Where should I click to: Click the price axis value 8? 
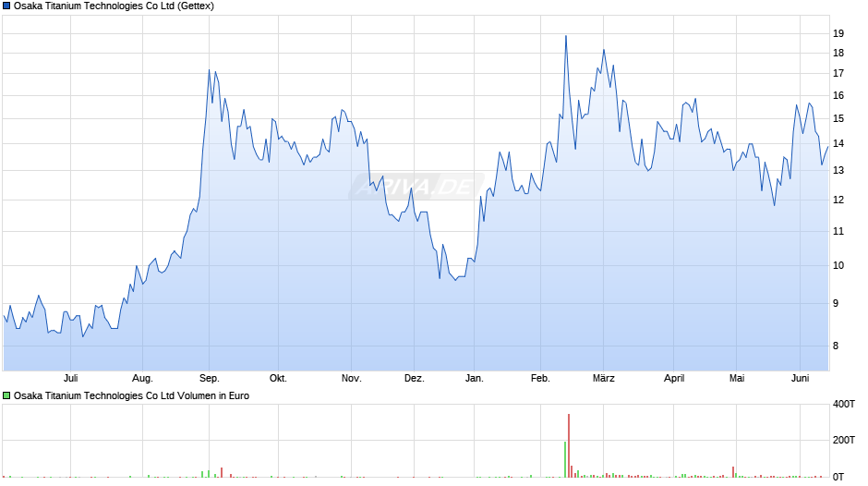click(x=836, y=346)
